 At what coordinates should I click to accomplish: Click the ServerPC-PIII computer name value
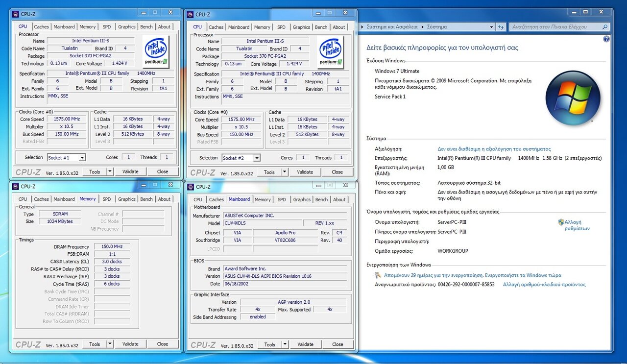[x=452, y=222]
